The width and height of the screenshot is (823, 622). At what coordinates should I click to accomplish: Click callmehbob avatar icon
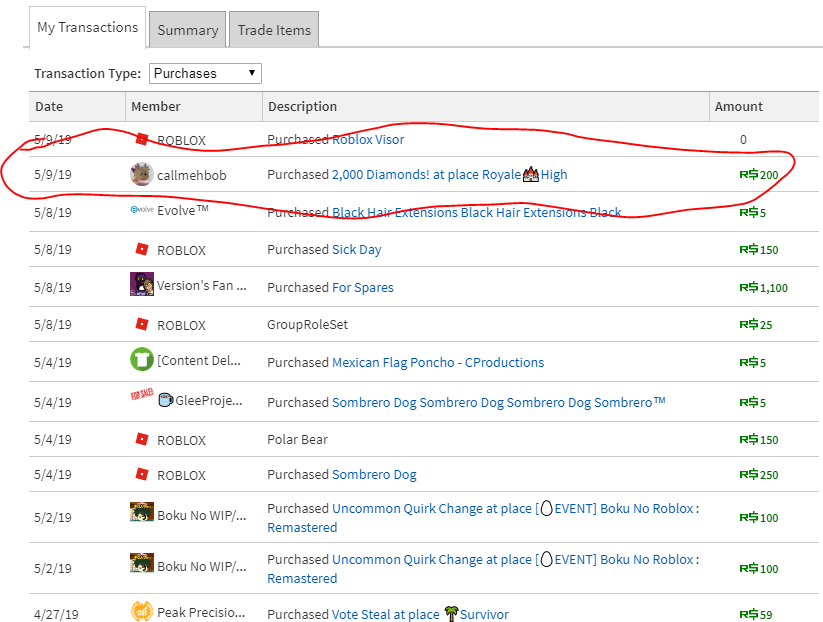click(x=142, y=174)
